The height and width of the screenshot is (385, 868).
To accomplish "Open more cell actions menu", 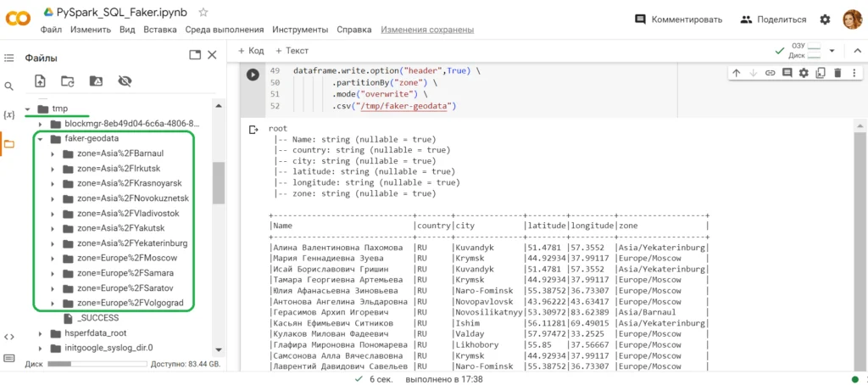I will (x=854, y=73).
